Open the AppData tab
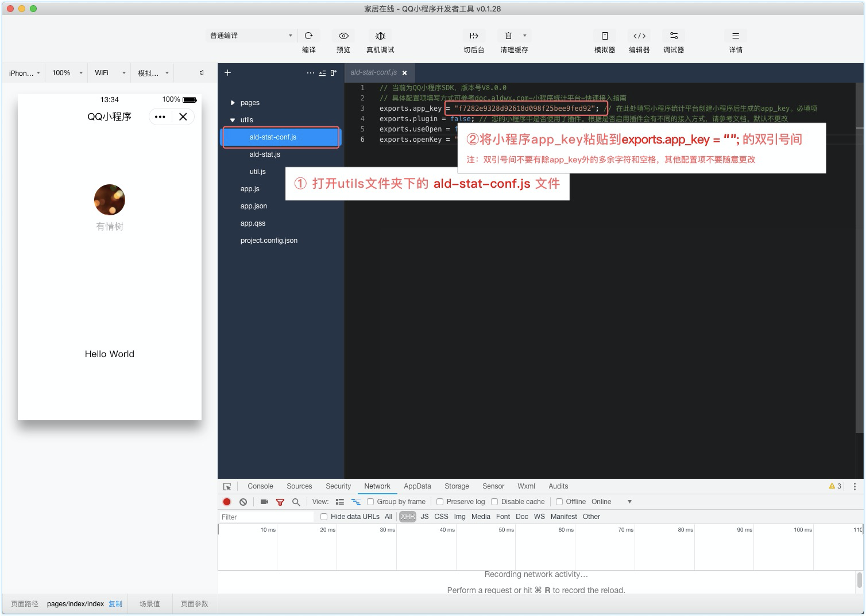The image size is (866, 616). (417, 486)
